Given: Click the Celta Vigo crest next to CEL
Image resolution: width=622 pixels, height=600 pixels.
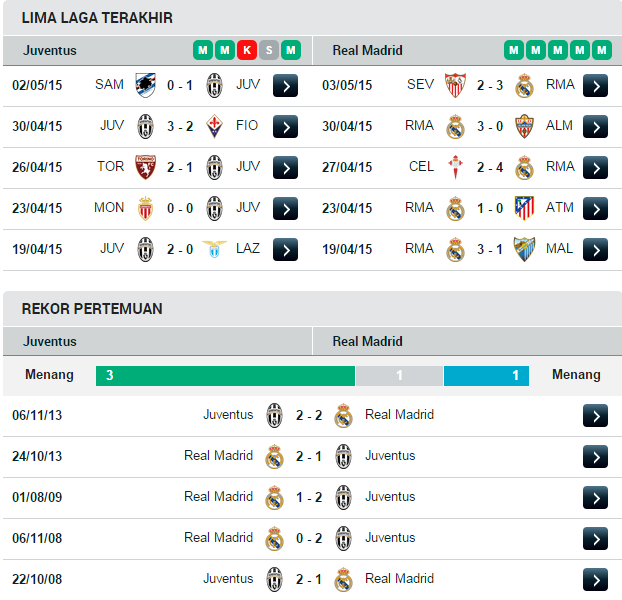Looking at the screenshot, I should click(x=455, y=167).
